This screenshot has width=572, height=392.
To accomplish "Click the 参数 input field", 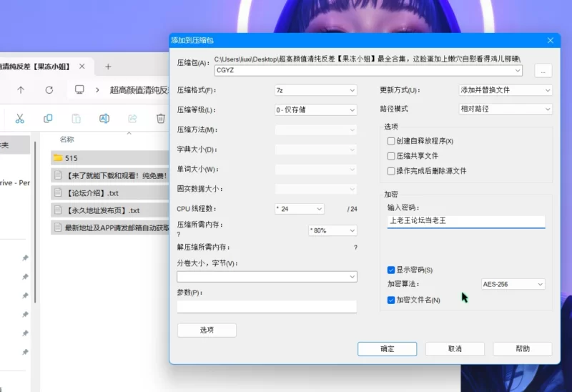I will pos(267,306).
